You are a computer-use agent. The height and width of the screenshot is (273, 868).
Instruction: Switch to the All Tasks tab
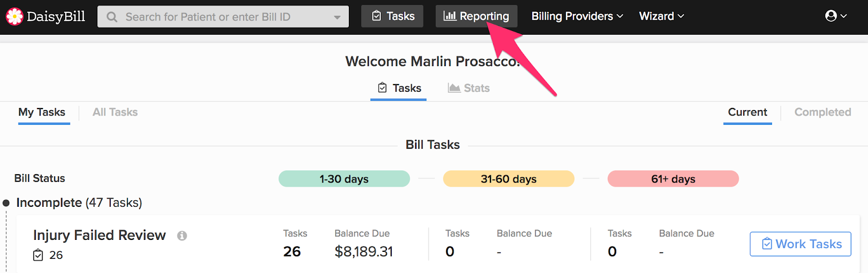coord(115,112)
